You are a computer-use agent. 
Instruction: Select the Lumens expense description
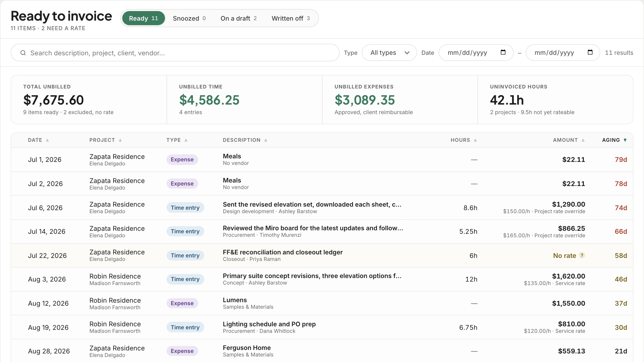(x=235, y=300)
